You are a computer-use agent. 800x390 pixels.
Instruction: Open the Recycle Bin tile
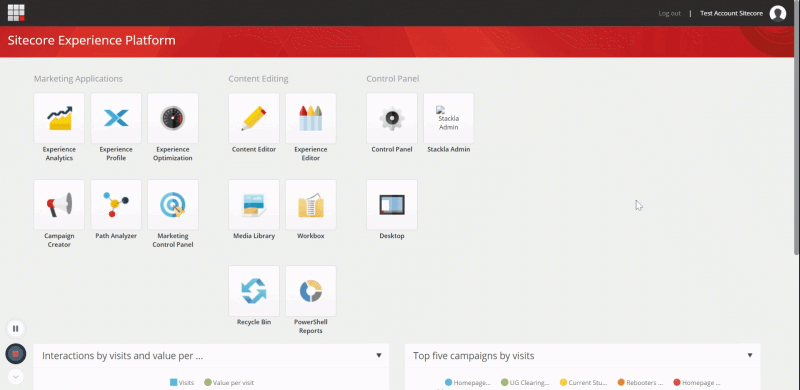(x=254, y=291)
